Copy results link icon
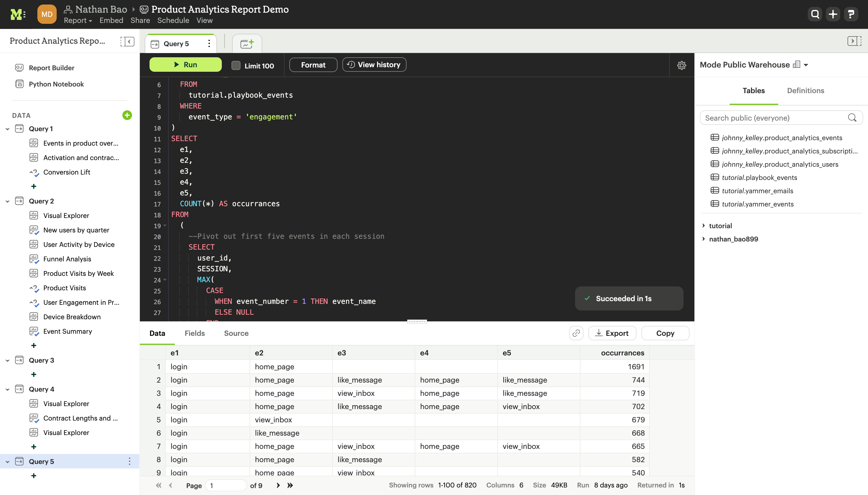 click(x=576, y=333)
